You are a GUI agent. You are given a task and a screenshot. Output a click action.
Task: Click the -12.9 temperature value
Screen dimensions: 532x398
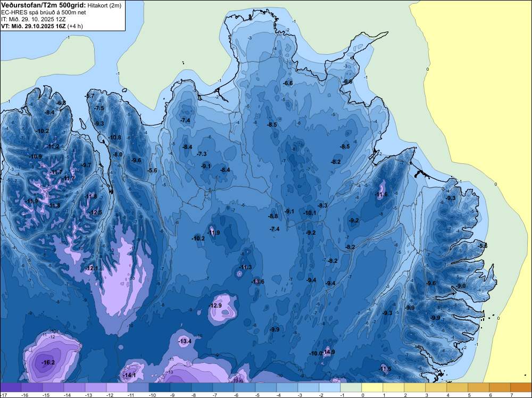215,305
